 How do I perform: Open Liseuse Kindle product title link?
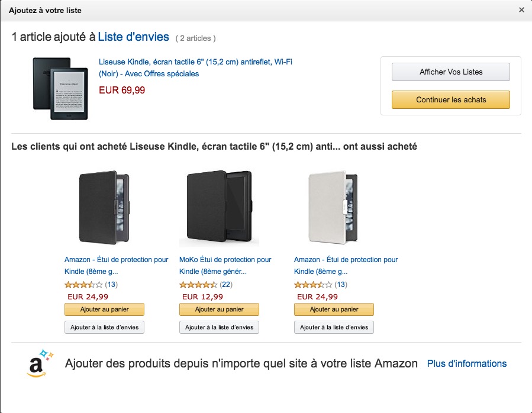[x=195, y=67]
